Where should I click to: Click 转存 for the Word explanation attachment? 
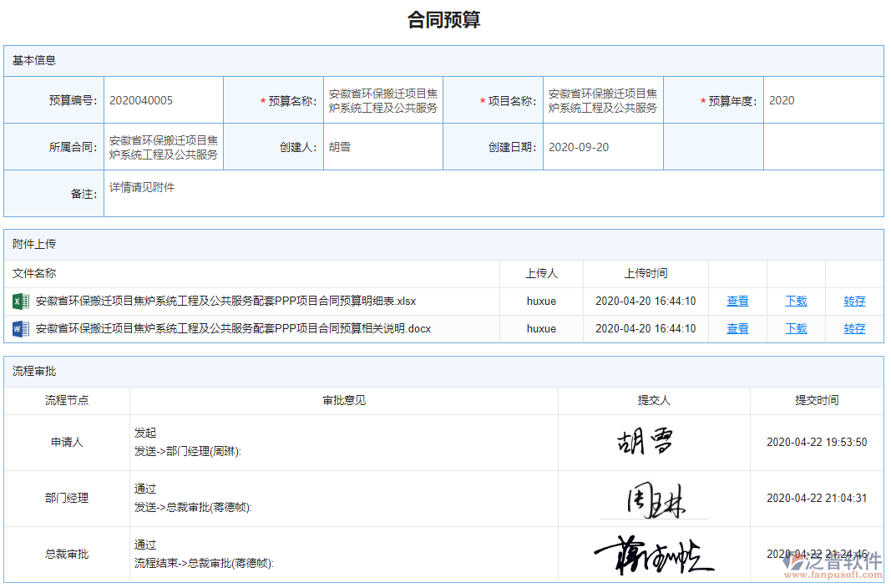click(x=854, y=328)
